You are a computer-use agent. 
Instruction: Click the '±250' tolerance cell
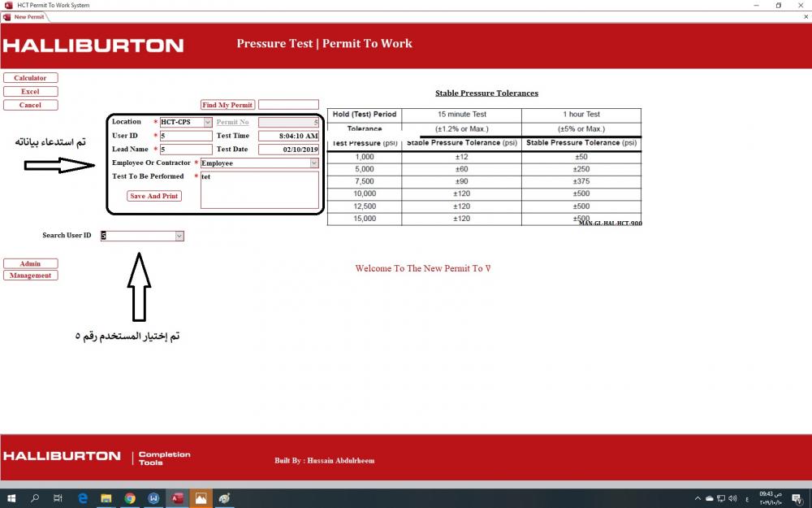pyautogui.click(x=581, y=169)
